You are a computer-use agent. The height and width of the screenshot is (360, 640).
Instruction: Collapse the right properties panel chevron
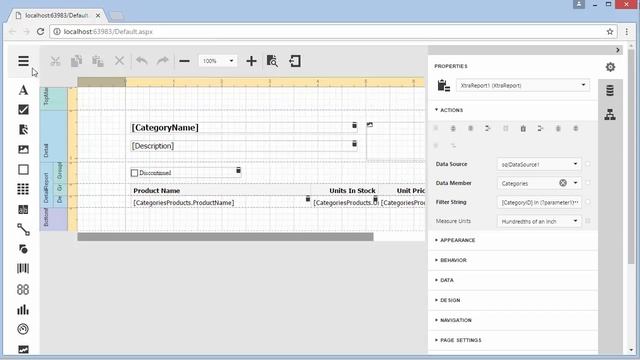(x=618, y=50)
